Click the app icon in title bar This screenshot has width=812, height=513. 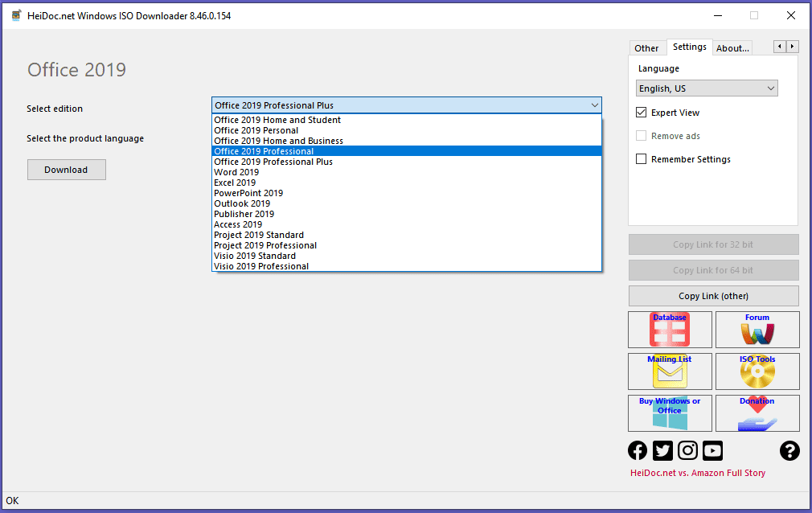16,15
